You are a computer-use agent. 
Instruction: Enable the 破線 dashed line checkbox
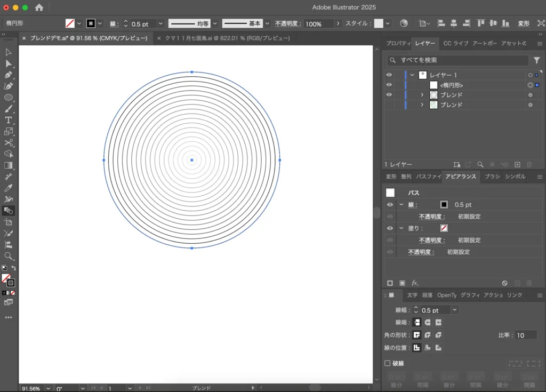click(388, 363)
